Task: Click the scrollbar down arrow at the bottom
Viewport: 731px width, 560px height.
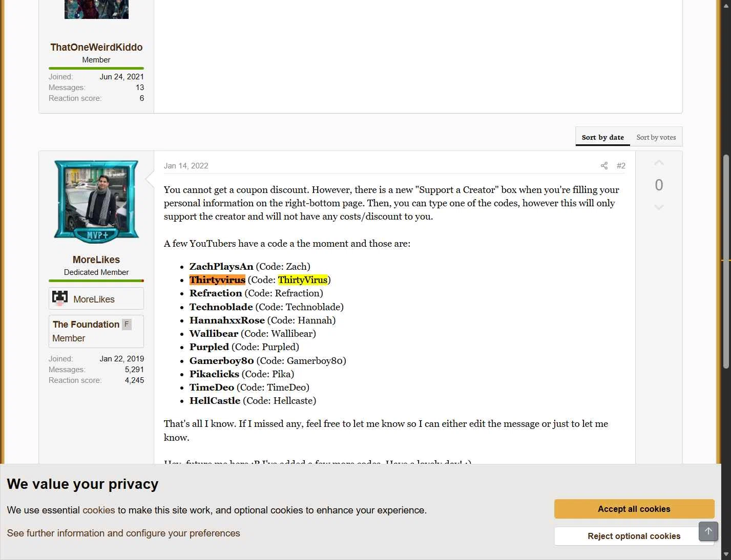Action: [726, 554]
